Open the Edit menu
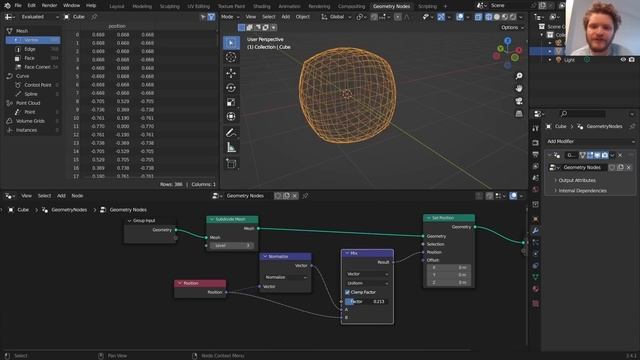 [x=31, y=6]
